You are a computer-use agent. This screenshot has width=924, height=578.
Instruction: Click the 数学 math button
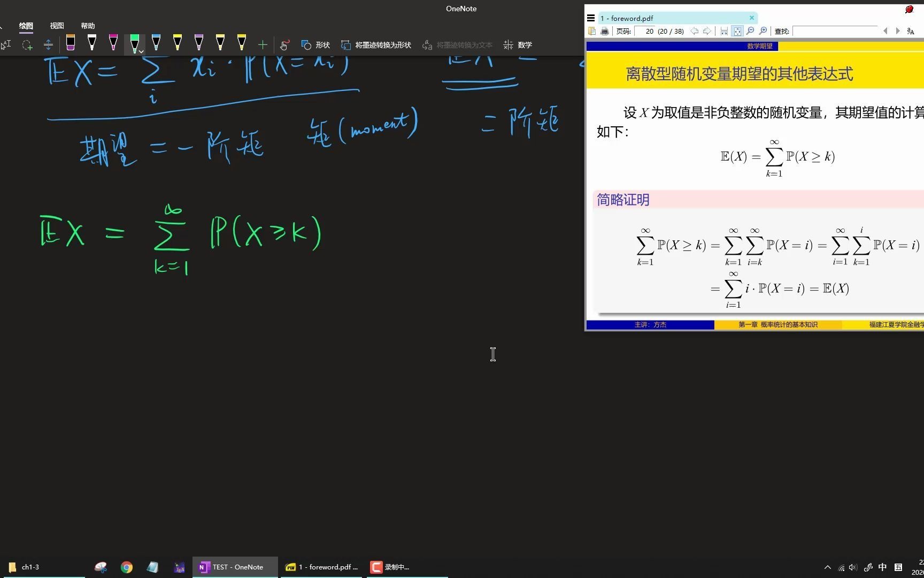[x=518, y=45]
